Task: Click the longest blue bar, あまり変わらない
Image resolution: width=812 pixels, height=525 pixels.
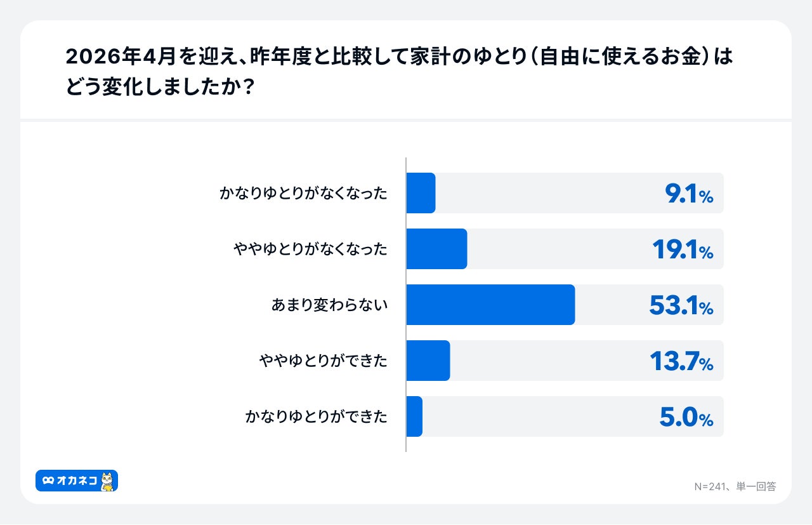Action: coord(490,305)
